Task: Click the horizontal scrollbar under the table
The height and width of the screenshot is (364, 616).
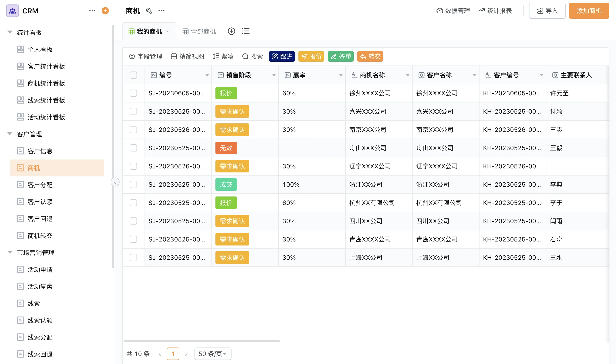Action: coord(201,341)
